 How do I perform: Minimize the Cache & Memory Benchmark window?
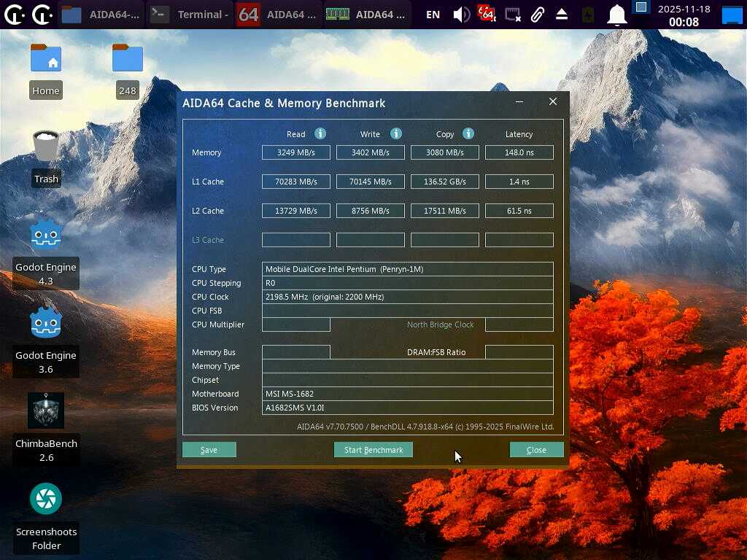519,101
